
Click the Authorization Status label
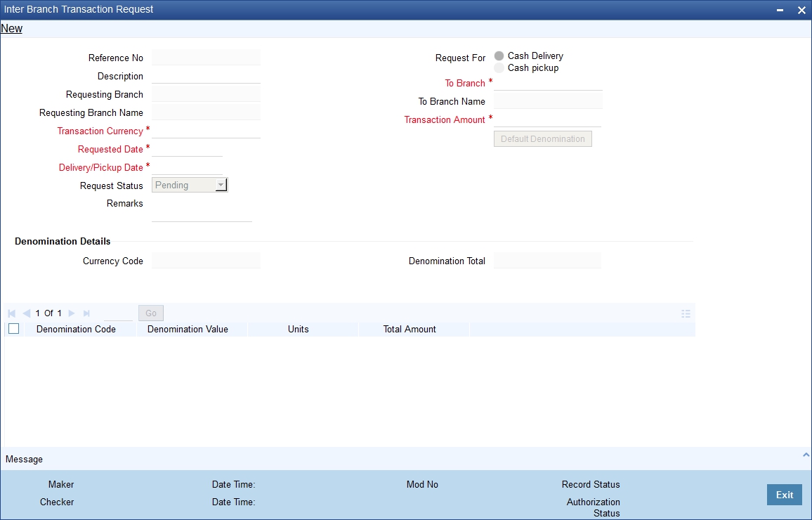594,507
